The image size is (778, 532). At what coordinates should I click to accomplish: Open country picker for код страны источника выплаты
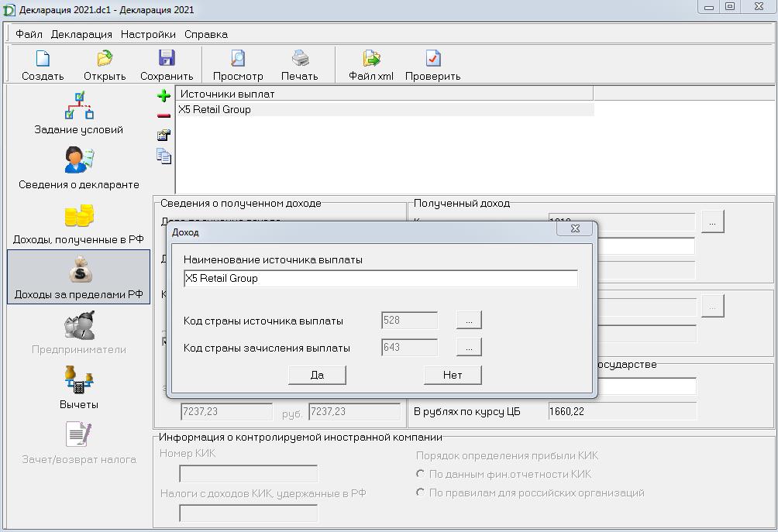tap(469, 320)
